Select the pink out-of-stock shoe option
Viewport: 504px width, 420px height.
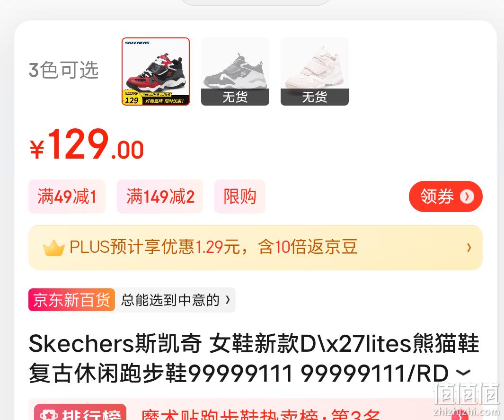coord(315,71)
